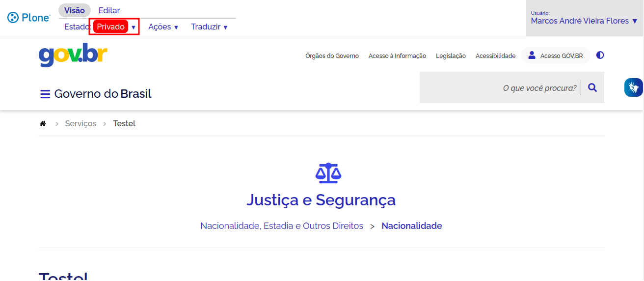Viewport: 644px width, 281px height.
Task: Expand the Ações menu
Action: tap(163, 27)
